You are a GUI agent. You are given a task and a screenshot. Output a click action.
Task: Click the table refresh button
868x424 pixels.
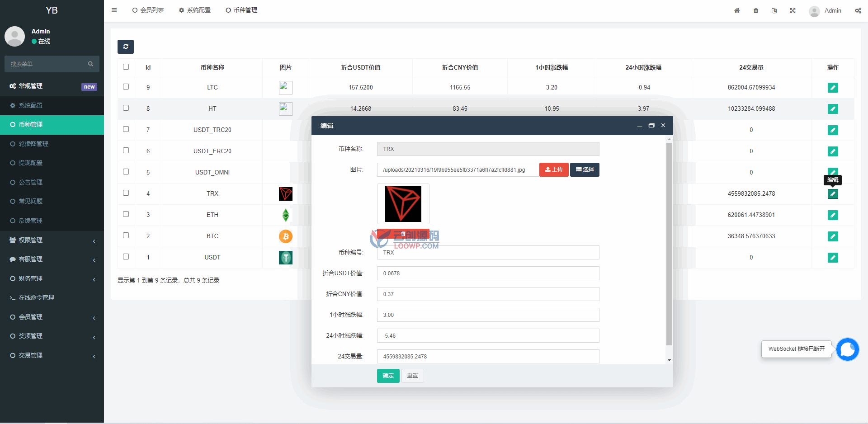tap(126, 47)
